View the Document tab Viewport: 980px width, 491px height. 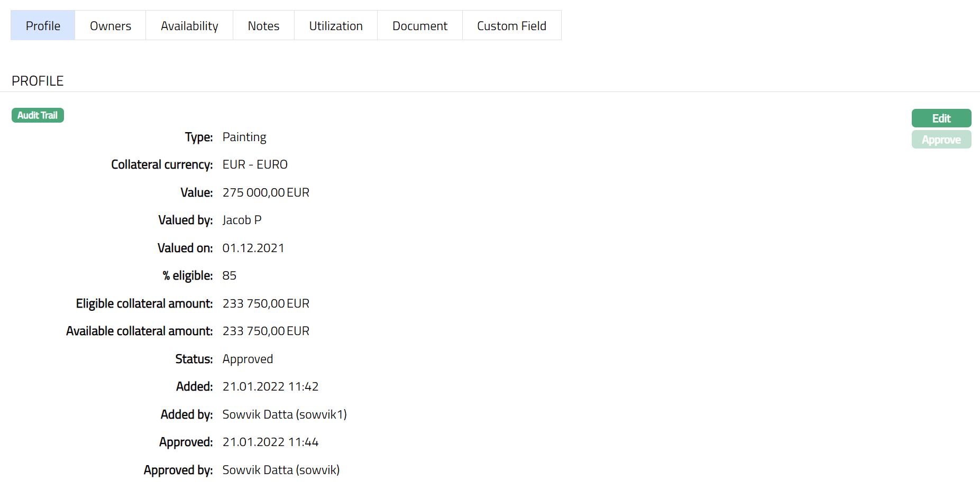[420, 25]
